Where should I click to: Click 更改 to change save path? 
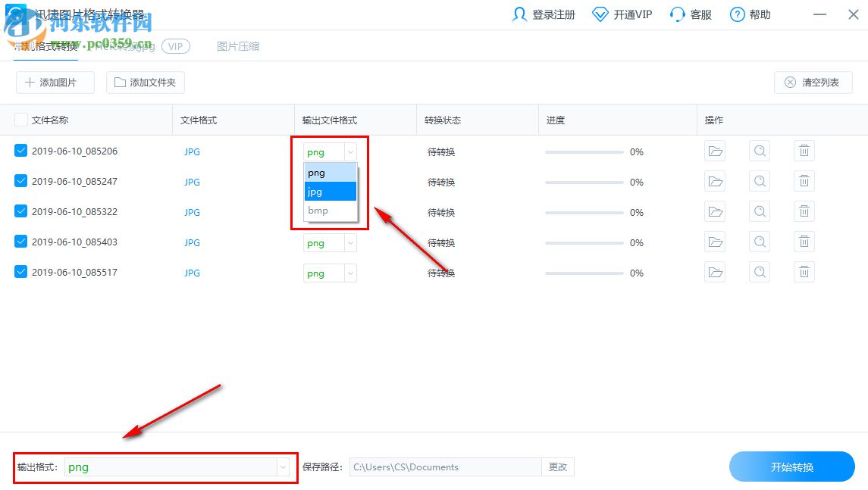(x=558, y=467)
